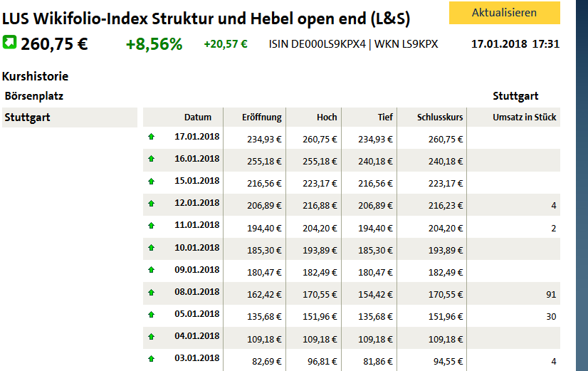Click the Hoch column header
Viewport: 588px width, 371px height.
(327, 117)
